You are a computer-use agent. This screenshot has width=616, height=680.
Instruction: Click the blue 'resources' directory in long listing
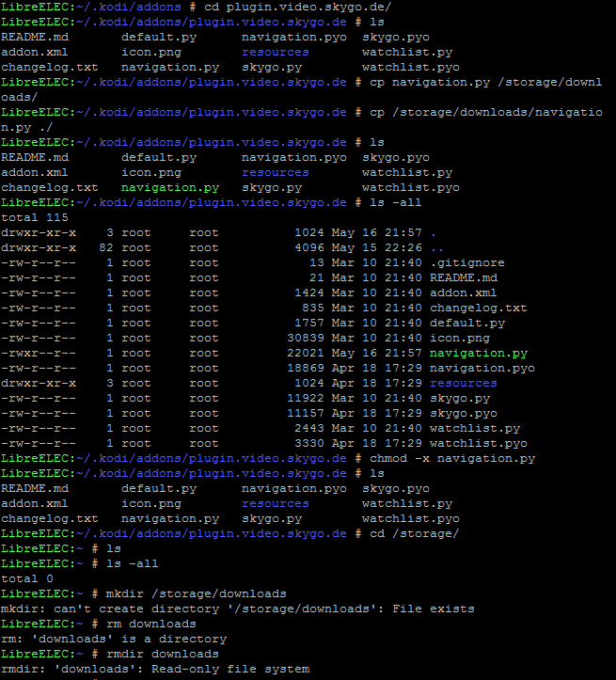click(463, 383)
